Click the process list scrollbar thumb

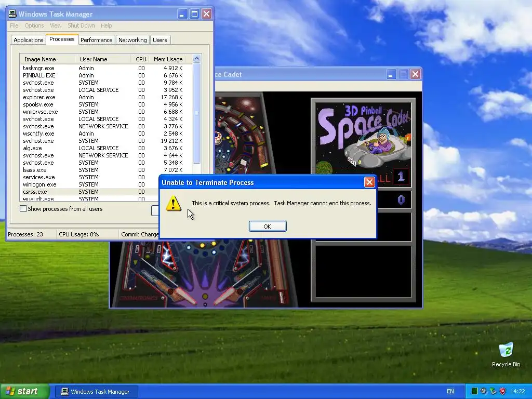(197, 113)
